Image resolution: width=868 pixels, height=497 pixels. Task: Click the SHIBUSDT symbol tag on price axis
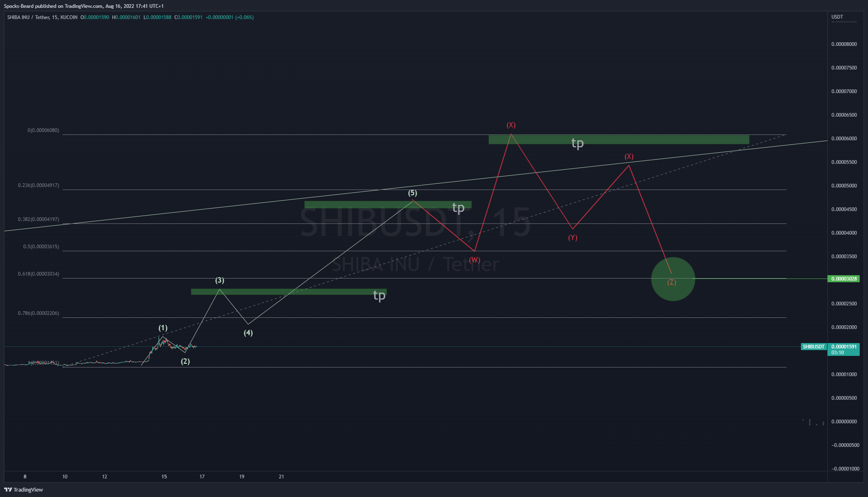814,347
